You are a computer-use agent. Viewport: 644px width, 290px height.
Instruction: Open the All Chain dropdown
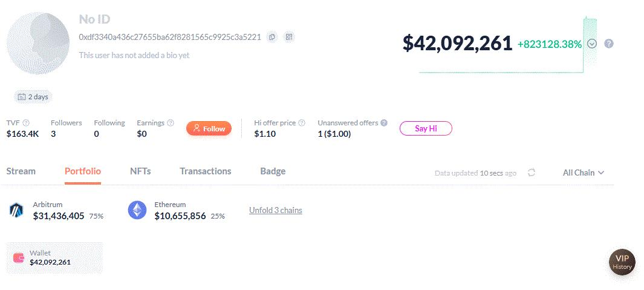[583, 173]
